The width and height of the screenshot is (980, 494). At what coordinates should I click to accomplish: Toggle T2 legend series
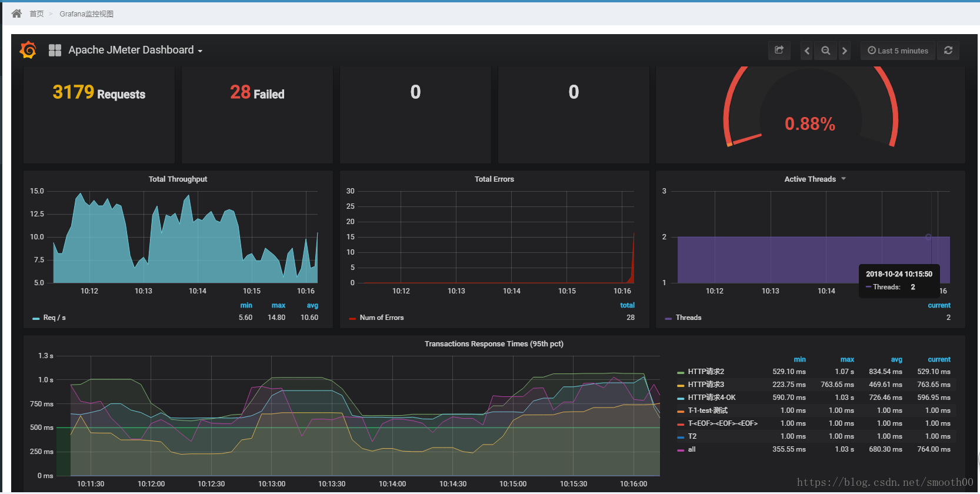click(692, 436)
